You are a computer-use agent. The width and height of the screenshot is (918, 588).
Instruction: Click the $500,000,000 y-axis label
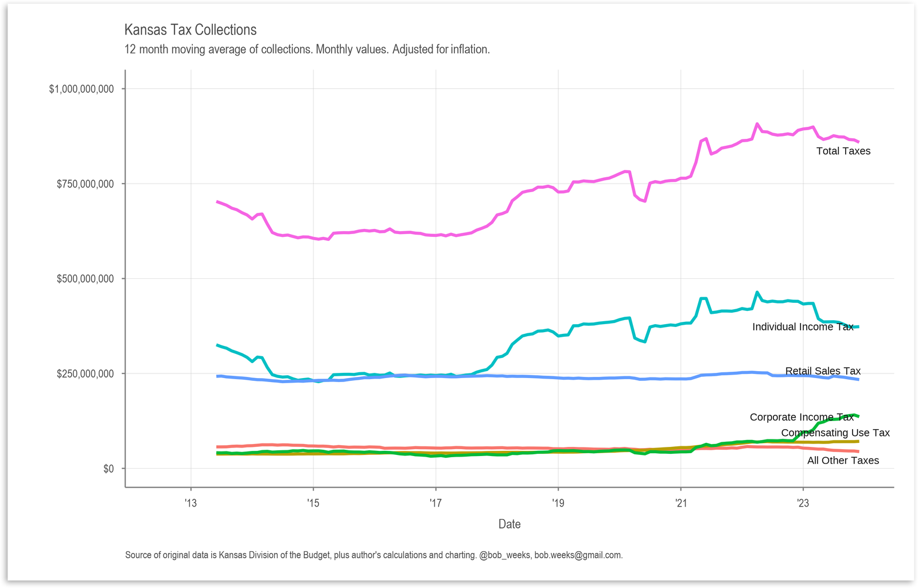tap(85, 279)
